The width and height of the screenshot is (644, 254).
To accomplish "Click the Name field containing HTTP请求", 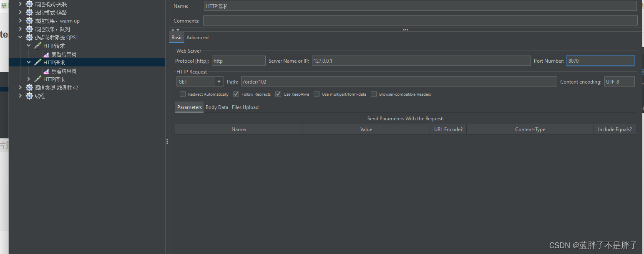I will click(x=420, y=6).
